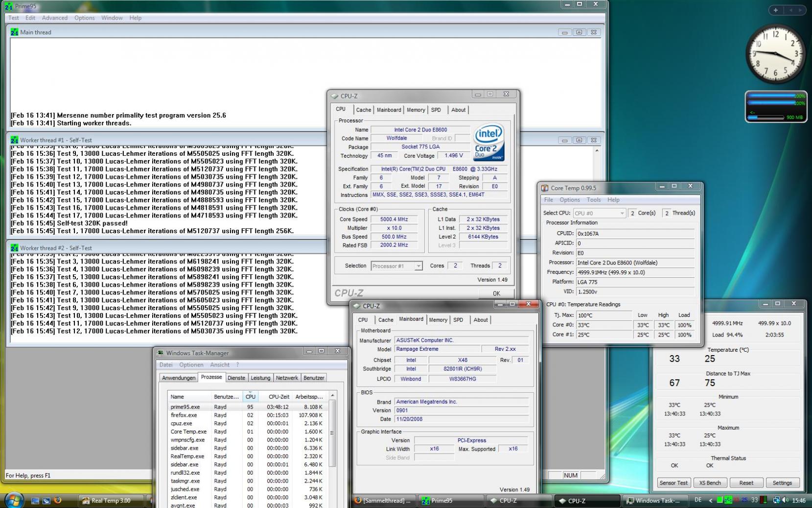Viewport: 812px width, 508px height.
Task: Open SPD tab in the CPU-Z Motherboard window
Action: click(x=458, y=320)
